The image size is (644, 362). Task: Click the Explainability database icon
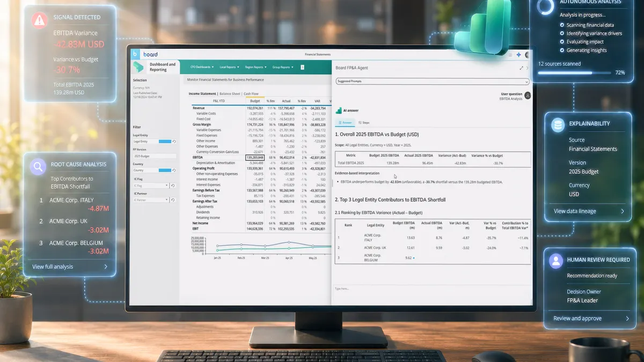pyautogui.click(x=558, y=125)
